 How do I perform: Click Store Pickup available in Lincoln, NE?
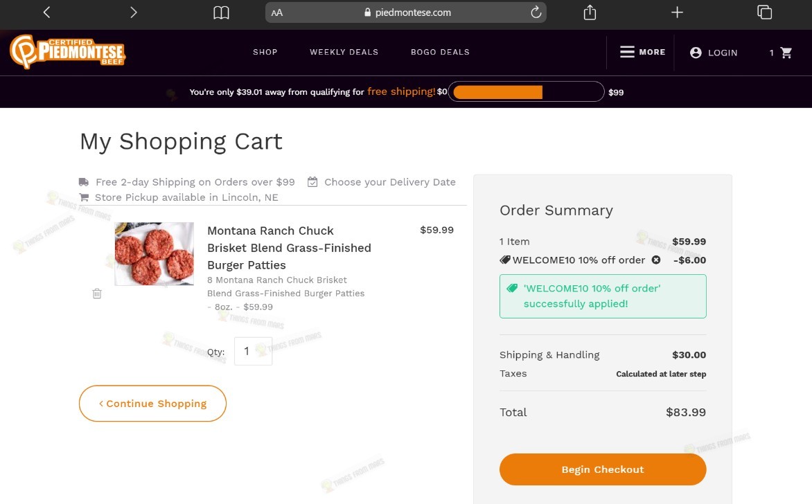tap(186, 197)
